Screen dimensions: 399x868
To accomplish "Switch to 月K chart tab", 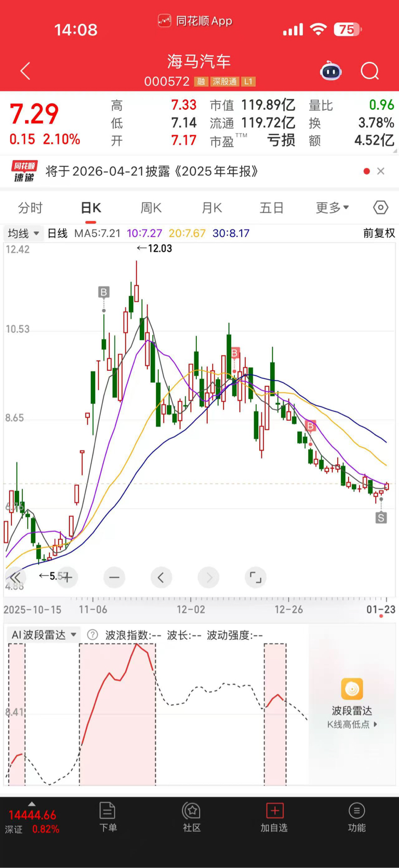I will click(212, 208).
